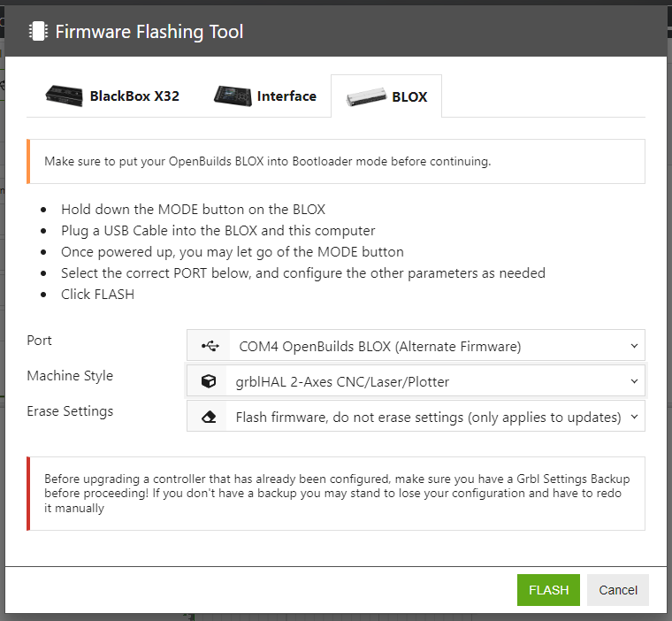Click the eraser icon in Erase Settings
This screenshot has height=621, width=672.
209,417
